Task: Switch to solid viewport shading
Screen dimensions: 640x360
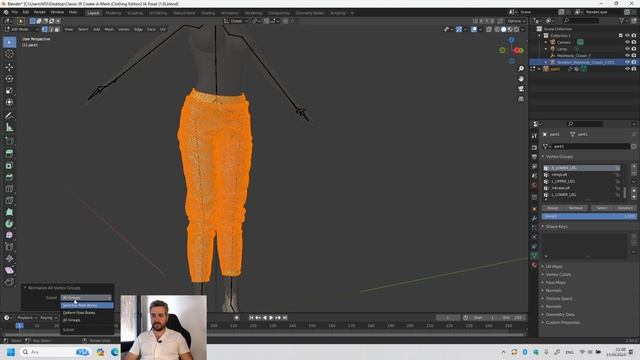Action: pyautogui.click(x=504, y=29)
